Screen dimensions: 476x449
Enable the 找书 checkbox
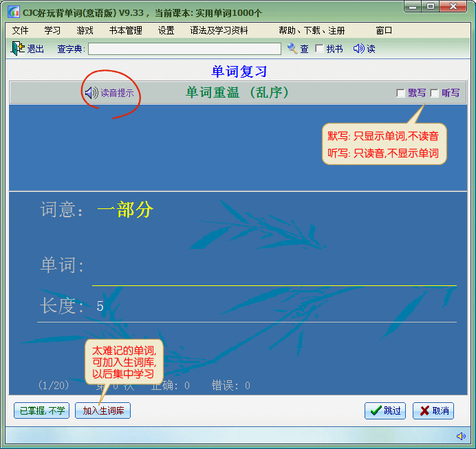click(319, 49)
